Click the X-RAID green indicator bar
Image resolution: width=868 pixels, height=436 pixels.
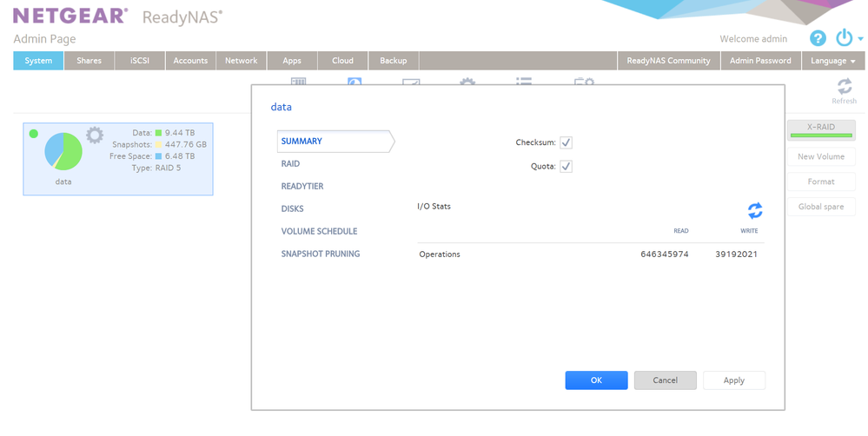(821, 136)
